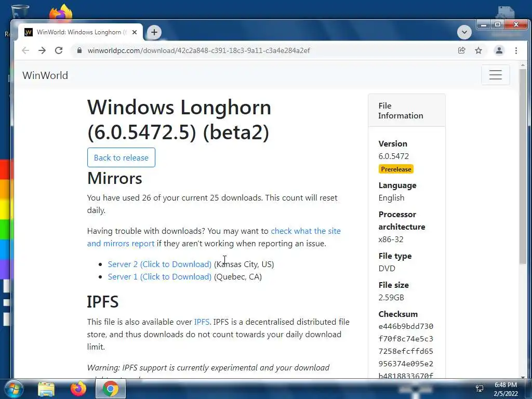
Task: Click the checksum line e446b9bdd730
Action: point(406,326)
